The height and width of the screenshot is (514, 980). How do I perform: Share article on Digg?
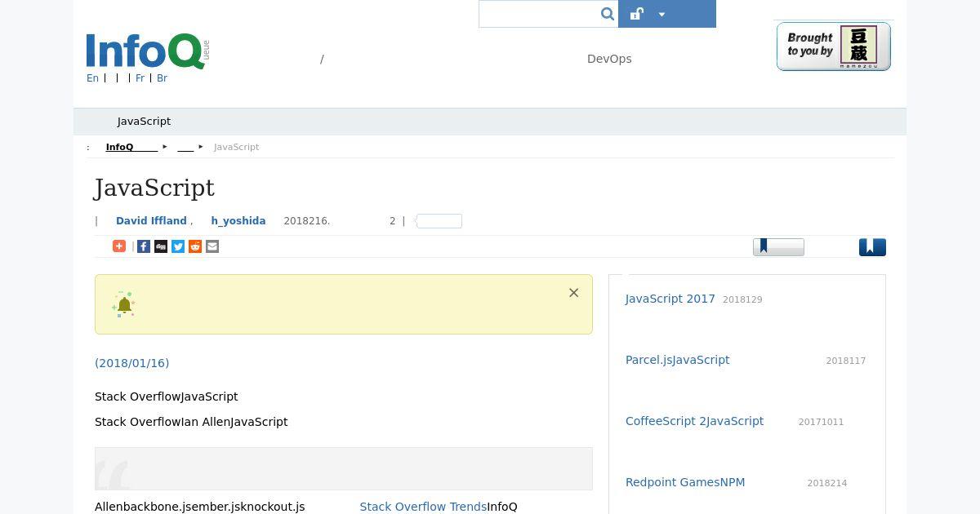coord(161,246)
